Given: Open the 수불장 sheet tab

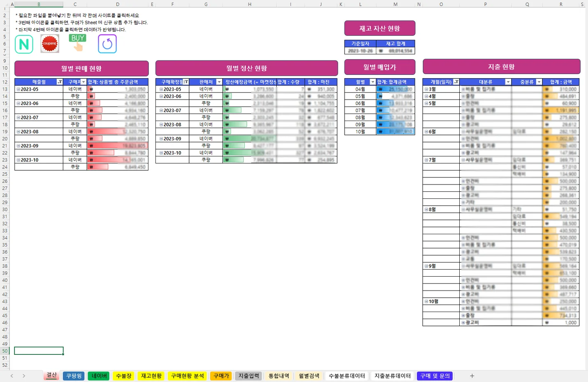Looking at the screenshot, I should click(x=124, y=376).
